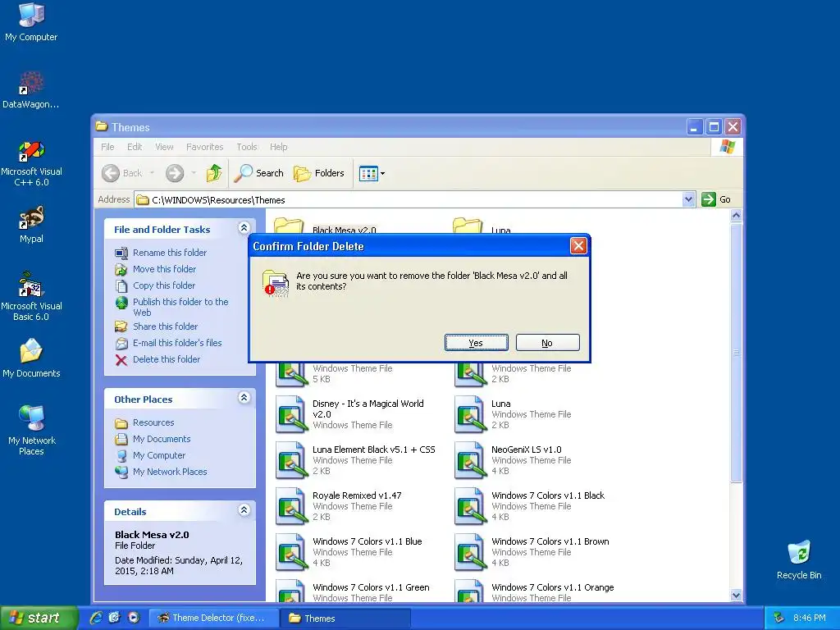
Task: Open the Search toolbar button
Action: pyautogui.click(x=259, y=173)
